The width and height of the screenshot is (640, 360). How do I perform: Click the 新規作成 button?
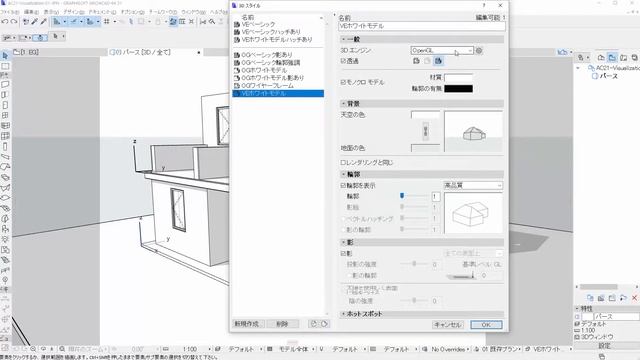click(249, 324)
